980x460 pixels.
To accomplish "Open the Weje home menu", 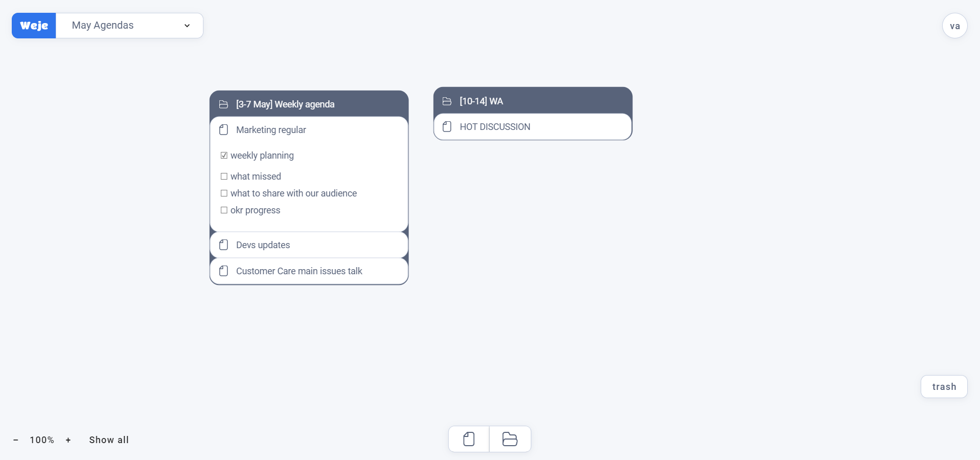I will coord(33,25).
